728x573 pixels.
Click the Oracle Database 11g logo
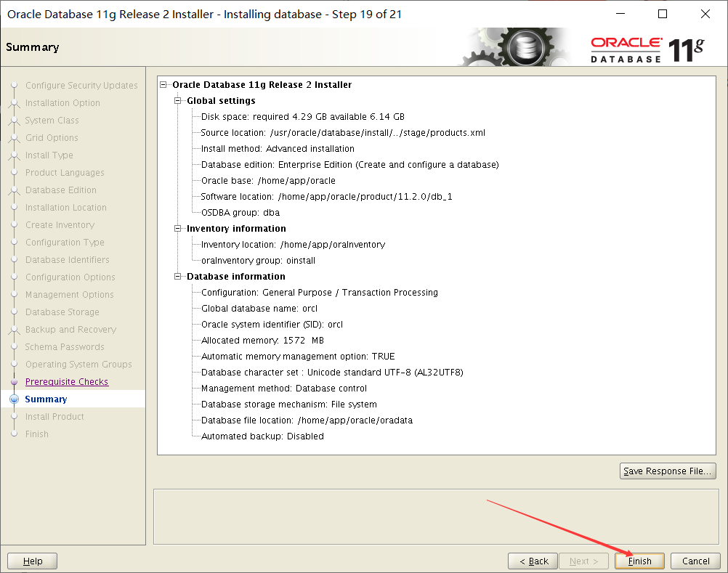tap(647, 49)
